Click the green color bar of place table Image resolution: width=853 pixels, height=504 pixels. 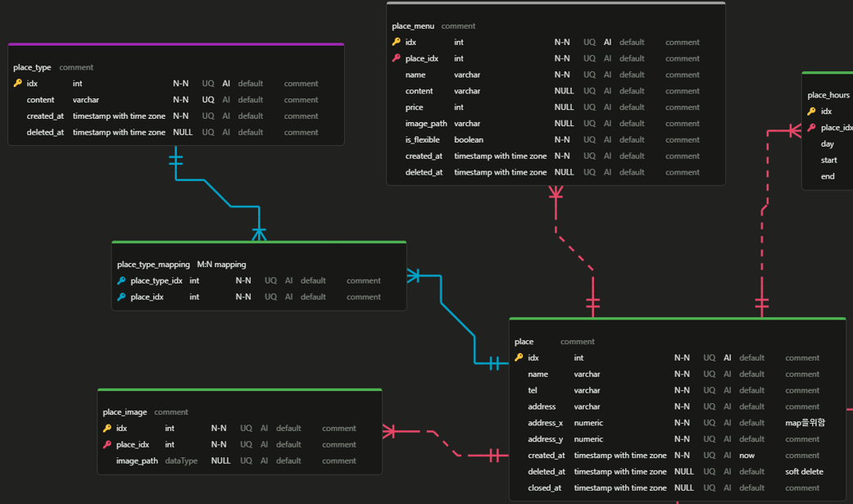tap(678, 319)
